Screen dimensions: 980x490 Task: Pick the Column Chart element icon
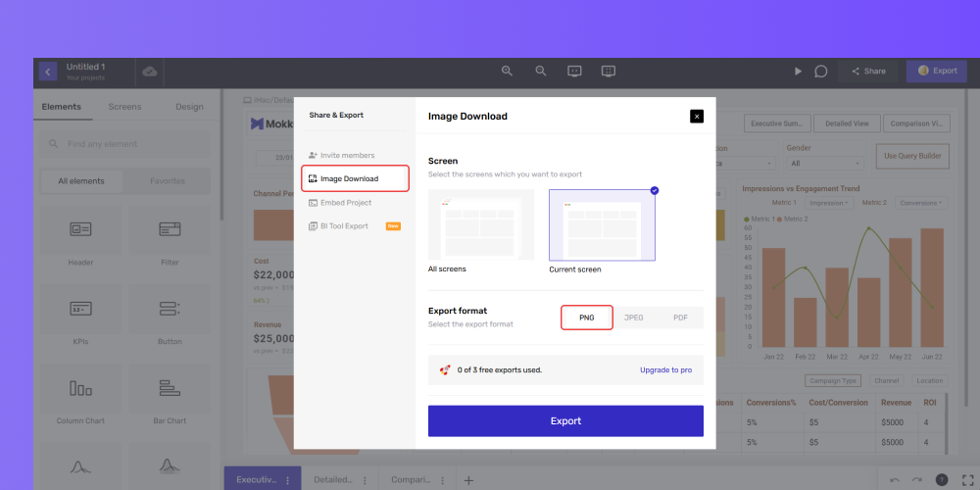tap(80, 387)
